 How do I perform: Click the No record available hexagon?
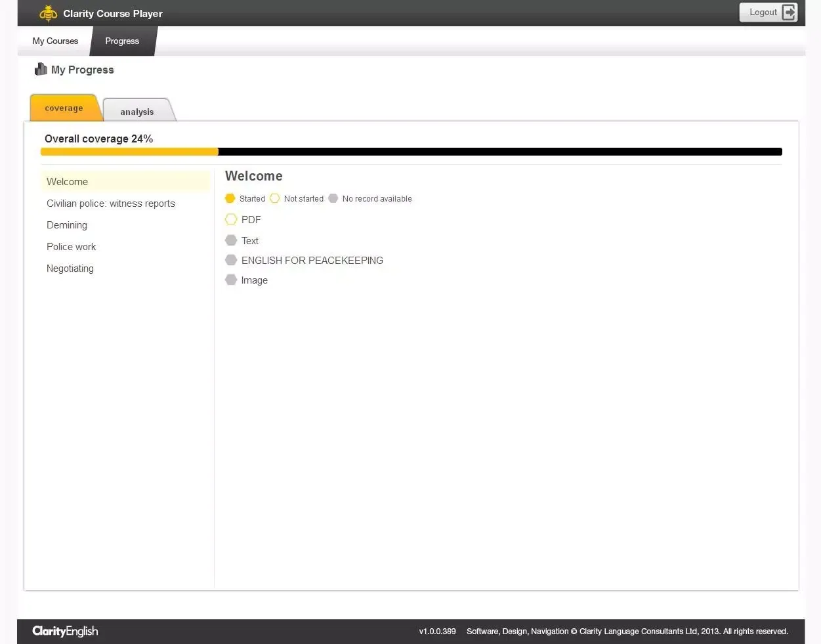pos(333,198)
